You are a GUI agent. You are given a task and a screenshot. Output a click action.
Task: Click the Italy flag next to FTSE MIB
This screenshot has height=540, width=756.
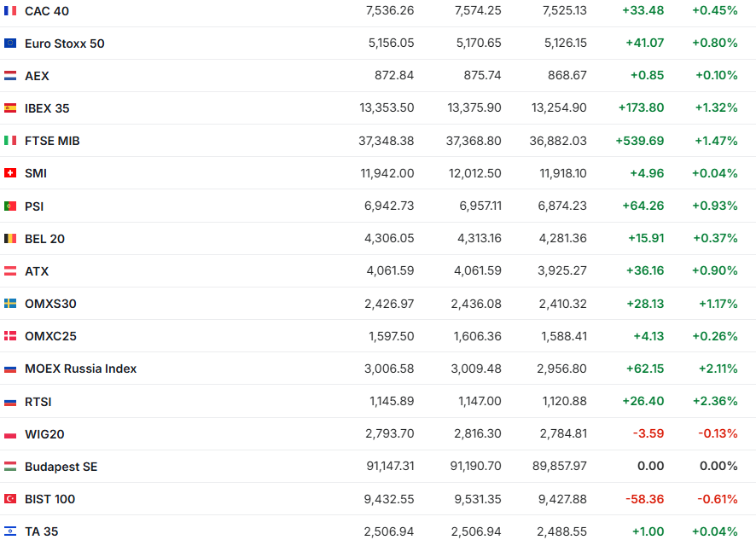click(x=10, y=141)
